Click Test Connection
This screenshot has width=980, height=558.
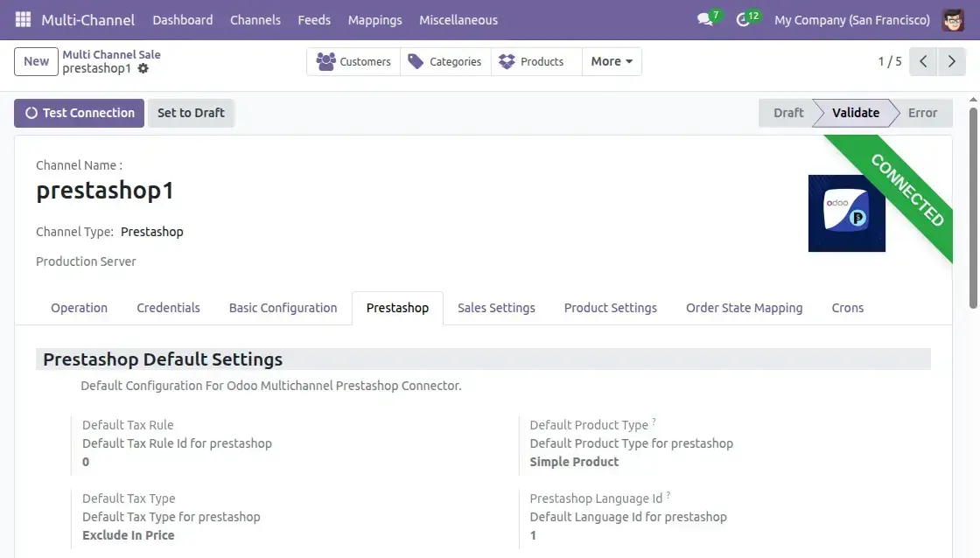tap(86, 113)
